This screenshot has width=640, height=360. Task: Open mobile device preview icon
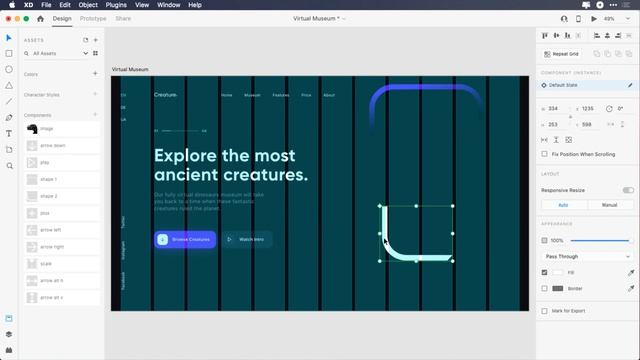(x=578, y=19)
